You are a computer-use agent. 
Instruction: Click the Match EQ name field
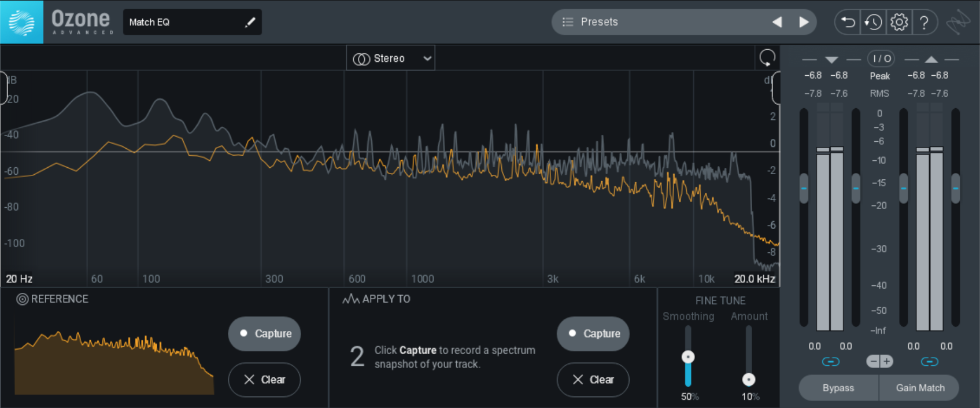pyautogui.click(x=192, y=22)
